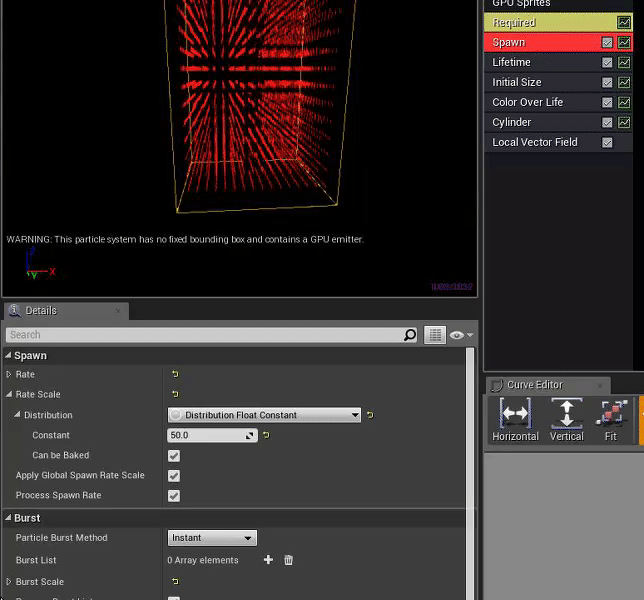Collapse the Distribution property
The height and width of the screenshot is (600, 644).
[x=17, y=414]
